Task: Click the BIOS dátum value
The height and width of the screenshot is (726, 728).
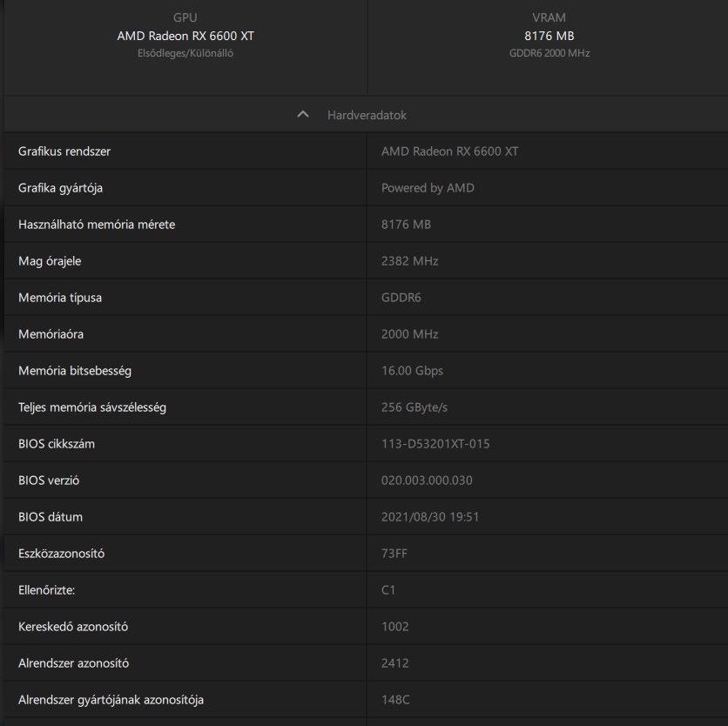Action: click(430, 517)
